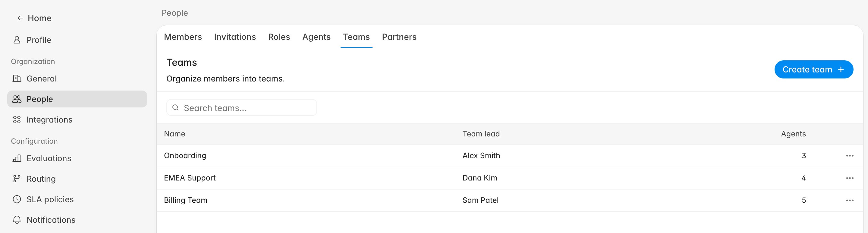Image resolution: width=868 pixels, height=233 pixels.
Task: Click the plus icon on Create team
Action: tap(841, 69)
